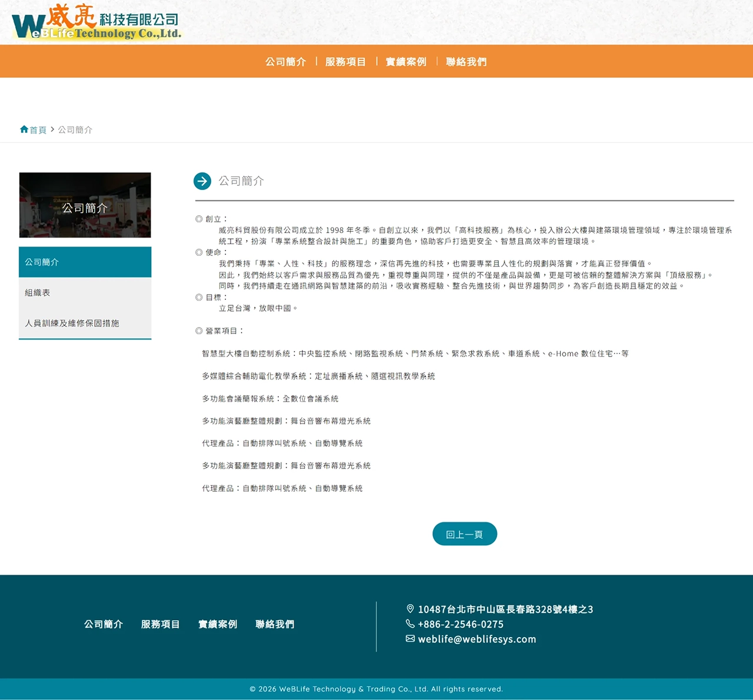Viewport: 753px width, 700px height.
Task: Click the phone icon in footer
Action: coord(410,624)
